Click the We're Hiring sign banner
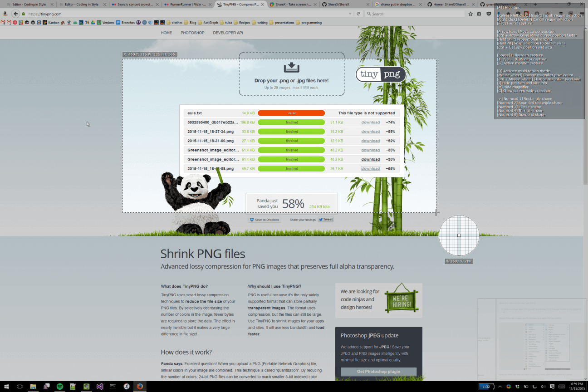Viewport: 588px width, 392px height. 402,299
